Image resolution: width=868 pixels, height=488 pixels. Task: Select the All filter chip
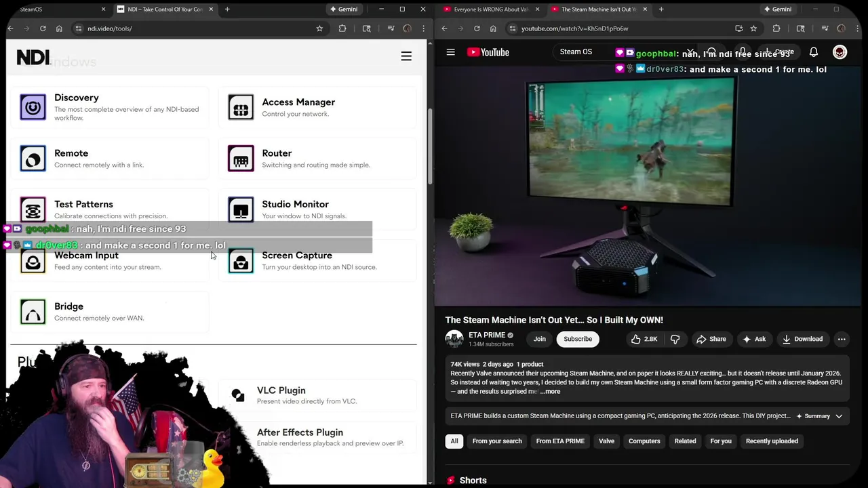coord(454,441)
